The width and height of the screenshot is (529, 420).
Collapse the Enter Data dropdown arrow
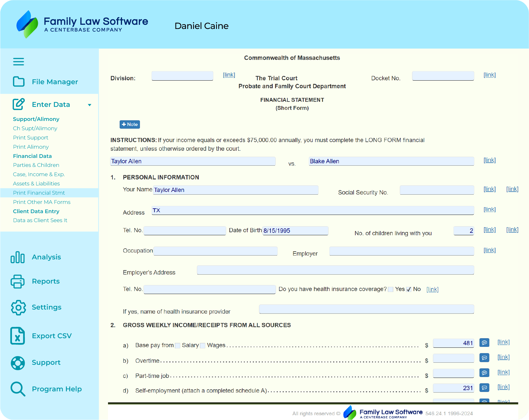pyautogui.click(x=90, y=105)
